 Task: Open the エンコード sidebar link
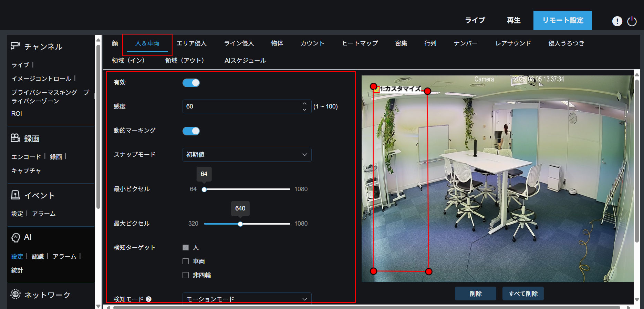click(26, 157)
